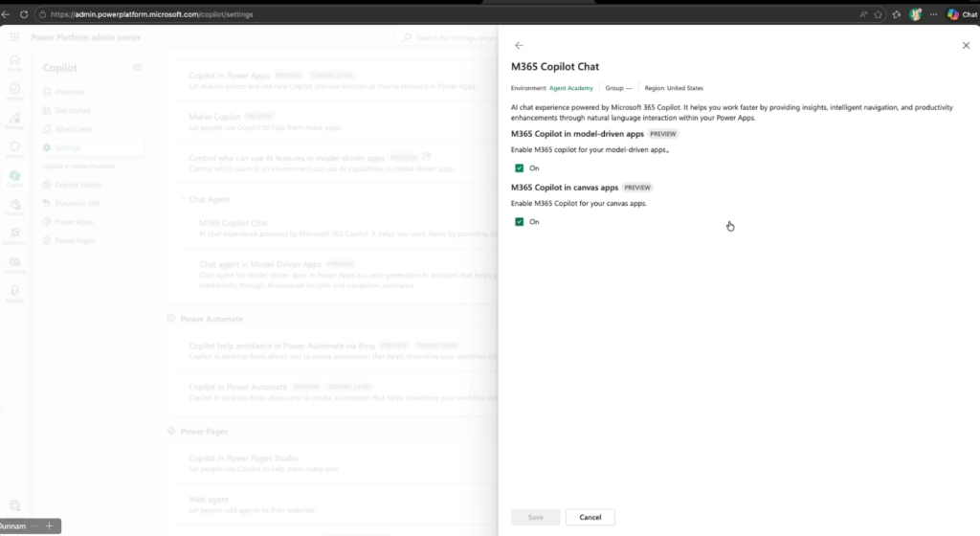
Task: Open Monitor icon in left rail
Action: click(x=14, y=208)
